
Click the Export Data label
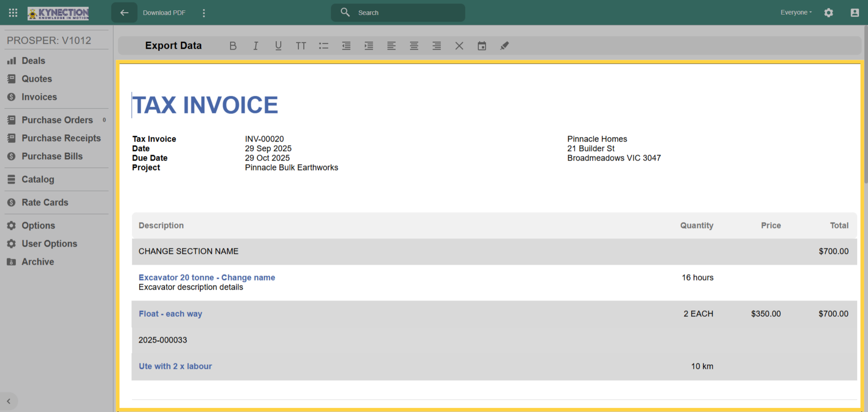click(173, 46)
